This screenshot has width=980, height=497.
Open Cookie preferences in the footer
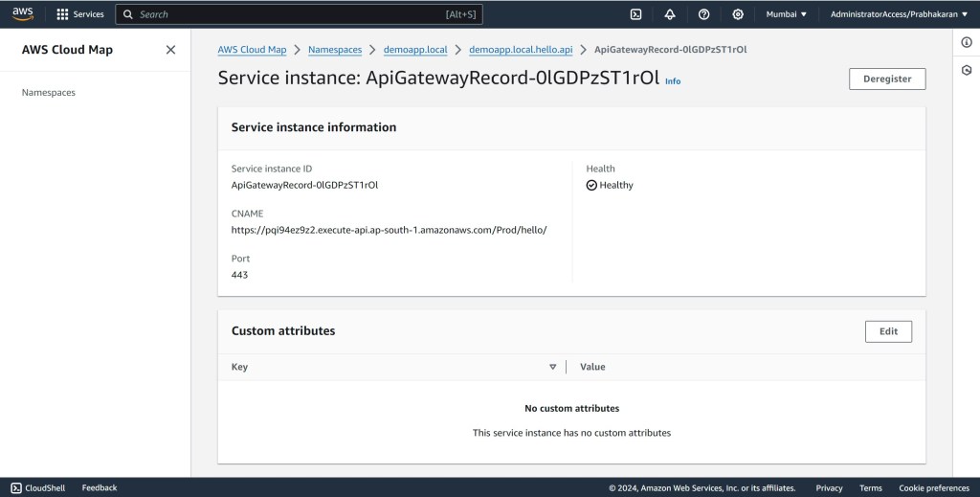[934, 487]
